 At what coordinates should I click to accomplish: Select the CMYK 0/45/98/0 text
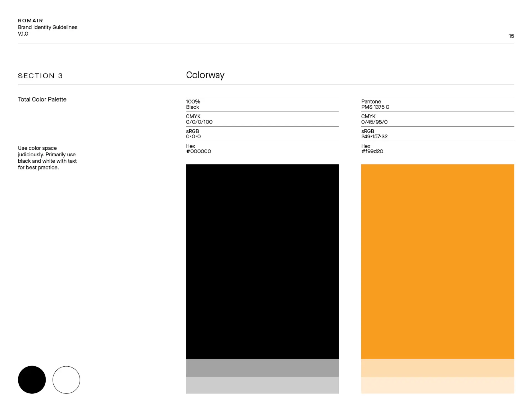(x=374, y=122)
